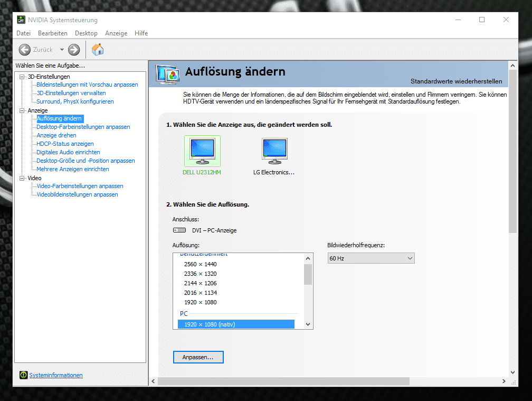Collapse the Video tree node
The image size is (532, 401).
22,178
